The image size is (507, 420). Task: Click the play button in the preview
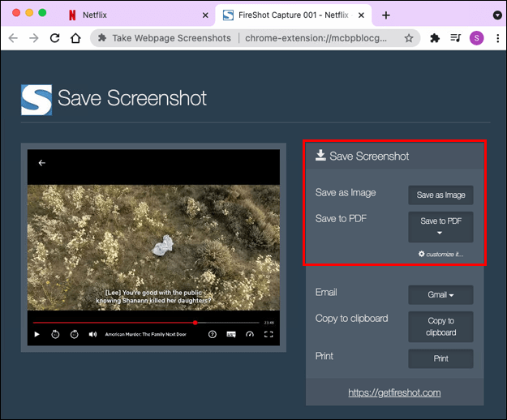pyautogui.click(x=37, y=334)
